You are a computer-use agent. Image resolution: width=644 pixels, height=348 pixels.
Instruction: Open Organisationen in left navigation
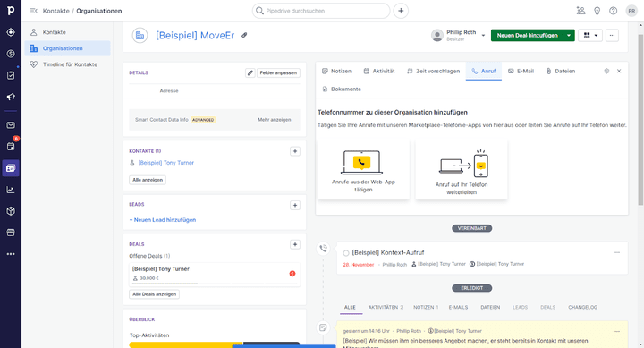coord(67,48)
